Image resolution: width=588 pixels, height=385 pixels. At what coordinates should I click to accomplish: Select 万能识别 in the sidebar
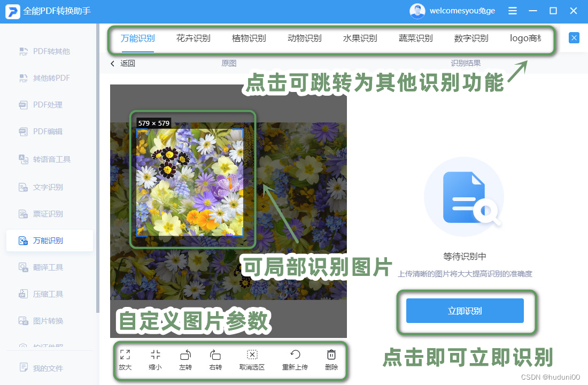coord(50,241)
